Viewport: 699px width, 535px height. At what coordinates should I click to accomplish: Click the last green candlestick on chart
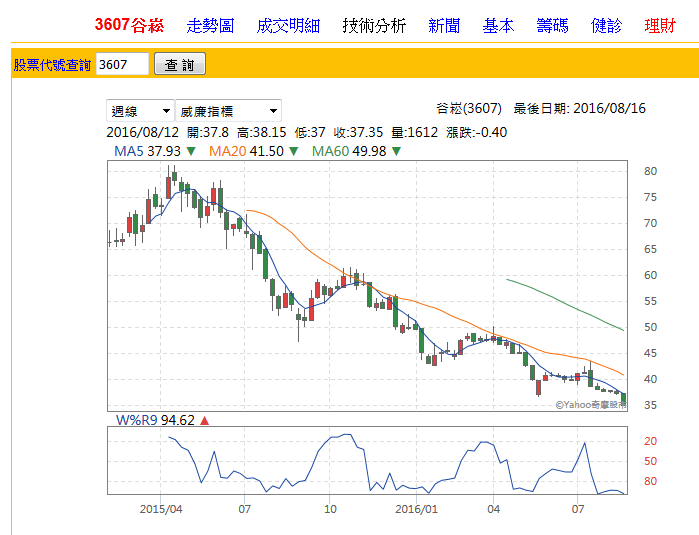[x=624, y=398]
